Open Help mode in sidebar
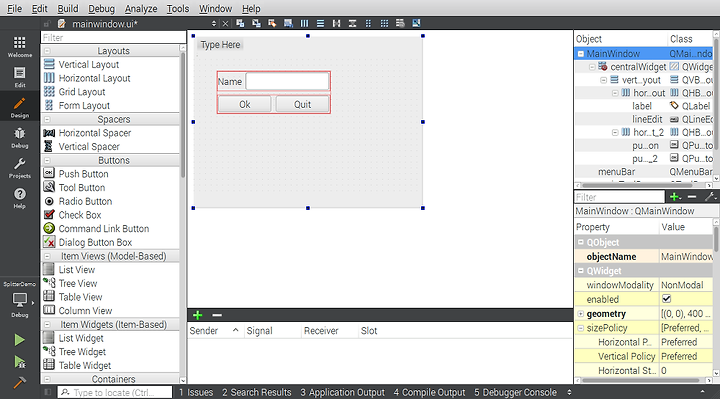 coord(19,198)
